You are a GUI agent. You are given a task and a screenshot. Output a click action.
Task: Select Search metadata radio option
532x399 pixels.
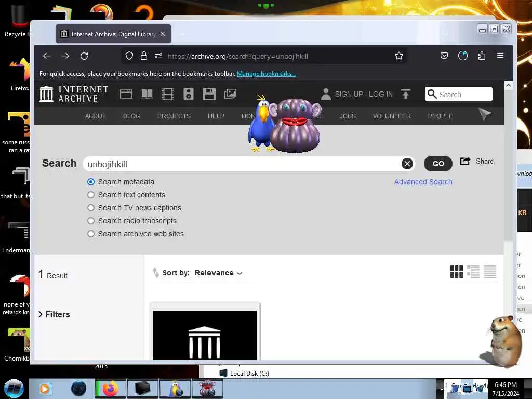90,182
